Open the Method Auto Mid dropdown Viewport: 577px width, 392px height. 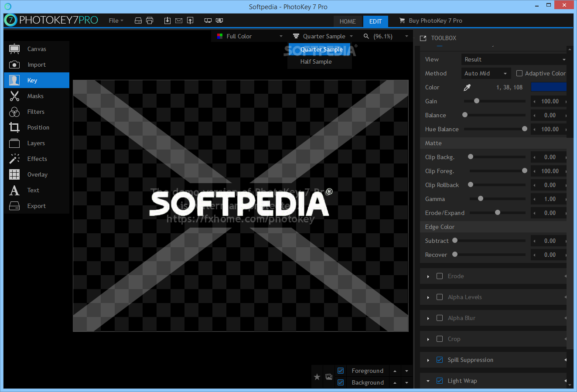point(486,73)
